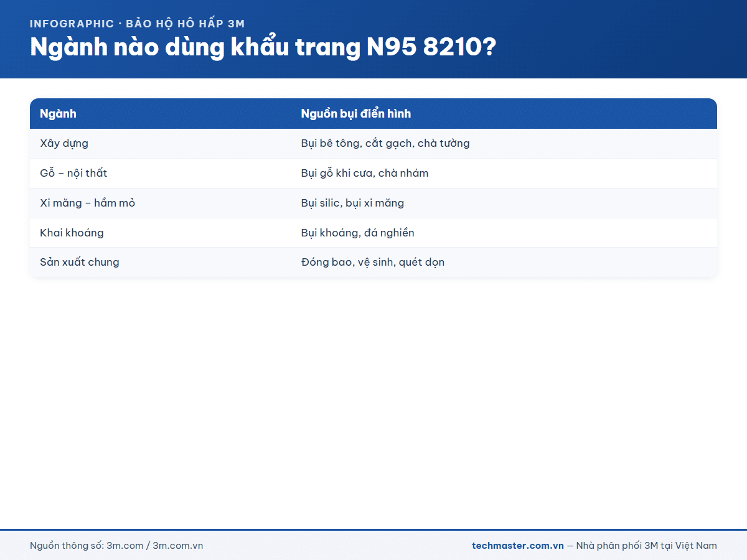747x560 pixels.
Task: Select the 'Sản xuất chung' cell
Action: pyautogui.click(x=160, y=263)
